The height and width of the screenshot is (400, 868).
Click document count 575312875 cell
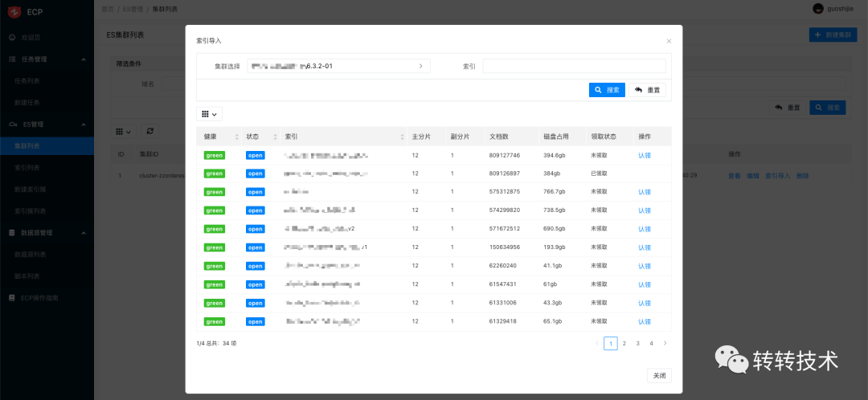[504, 192]
